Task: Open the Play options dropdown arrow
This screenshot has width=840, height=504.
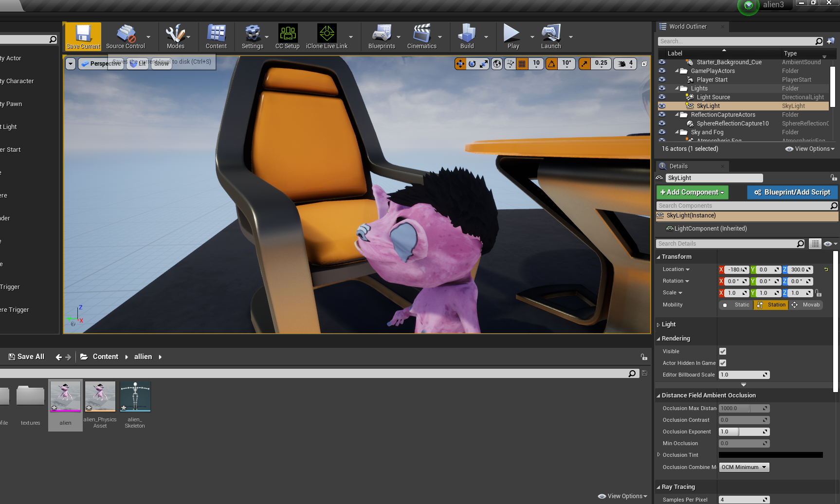Action: (x=532, y=37)
